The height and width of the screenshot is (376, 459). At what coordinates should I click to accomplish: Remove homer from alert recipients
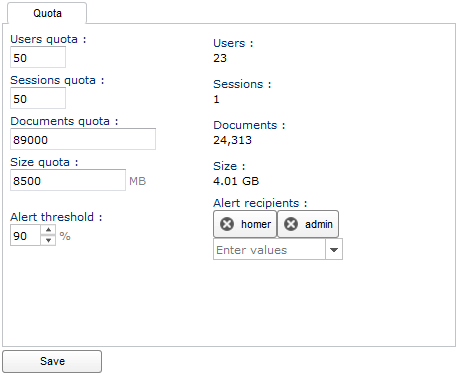click(x=227, y=224)
